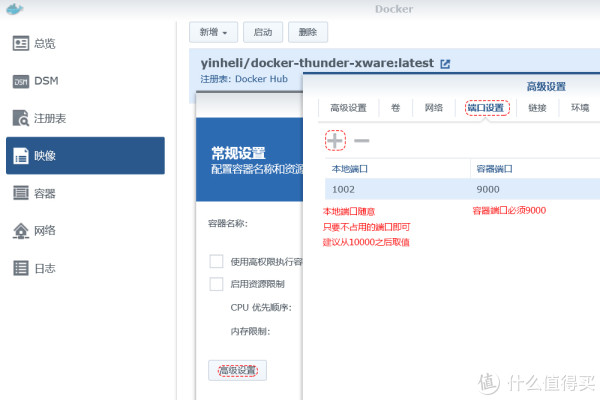Switch to 卷 volume tab
Image resolution: width=600 pixels, height=400 pixels.
[395, 108]
